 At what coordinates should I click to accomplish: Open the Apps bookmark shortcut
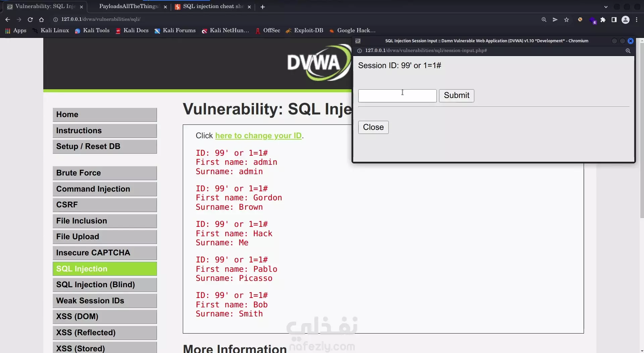point(16,31)
